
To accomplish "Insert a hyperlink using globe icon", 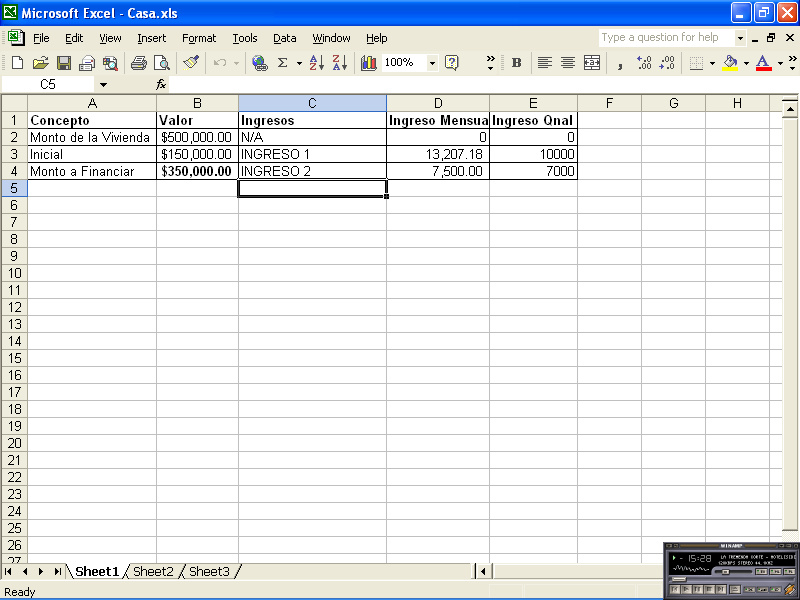I will click(260, 63).
